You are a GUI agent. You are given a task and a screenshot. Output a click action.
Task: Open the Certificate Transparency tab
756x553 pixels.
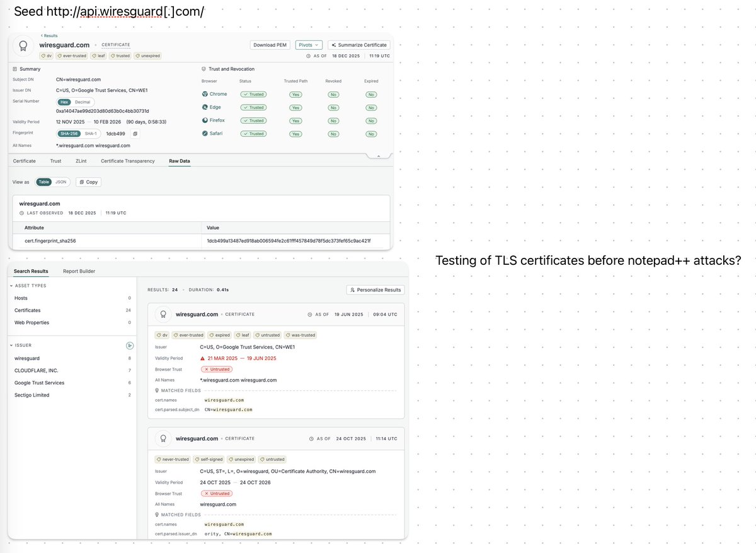(128, 161)
